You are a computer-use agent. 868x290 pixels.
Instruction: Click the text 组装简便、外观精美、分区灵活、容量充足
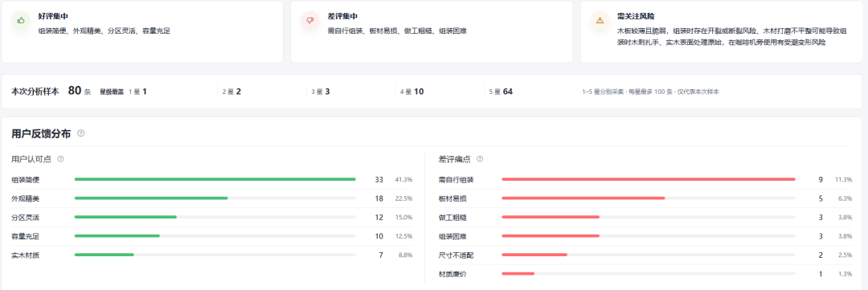[x=104, y=31]
